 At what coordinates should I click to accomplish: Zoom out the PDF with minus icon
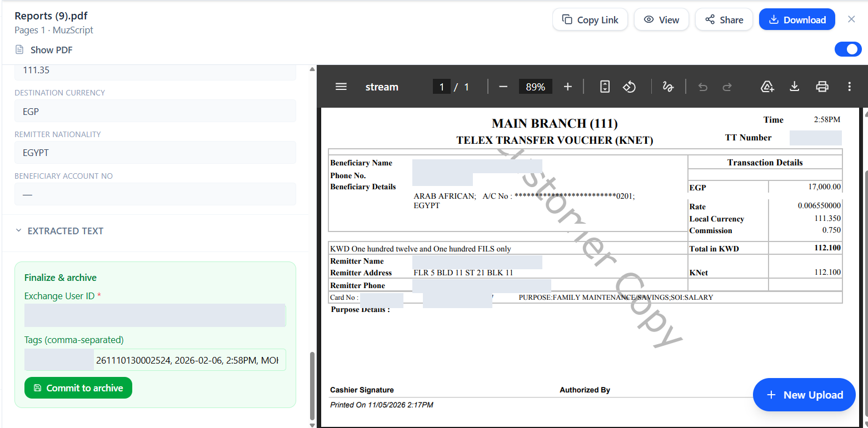pos(503,87)
